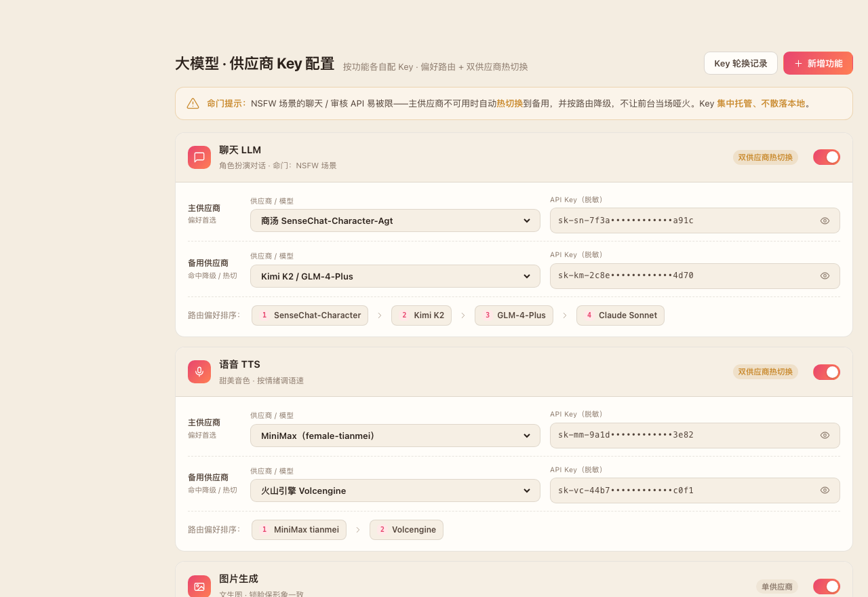Toggle the 聊天 LLM feature switch

[x=827, y=157]
